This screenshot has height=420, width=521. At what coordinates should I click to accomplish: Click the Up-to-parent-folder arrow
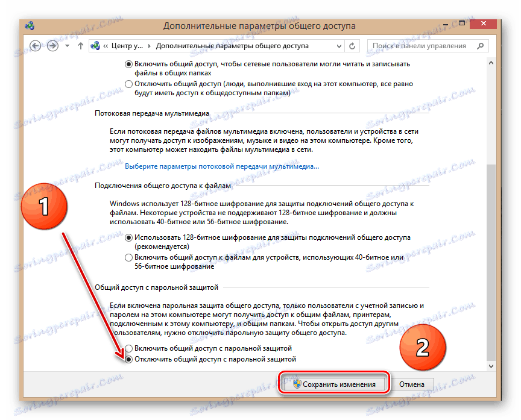pos(81,45)
